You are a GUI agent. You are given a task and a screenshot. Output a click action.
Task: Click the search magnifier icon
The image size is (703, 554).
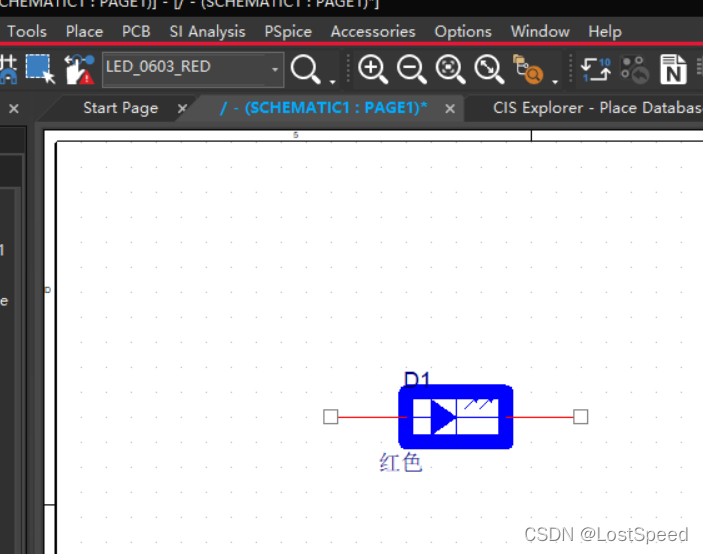(x=304, y=69)
